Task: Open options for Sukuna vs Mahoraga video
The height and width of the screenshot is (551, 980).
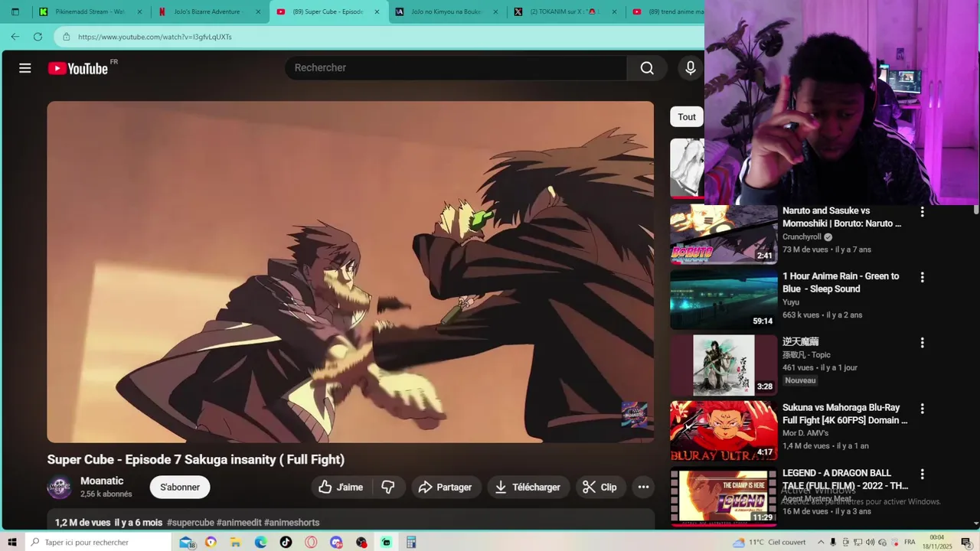Action: coord(922,409)
